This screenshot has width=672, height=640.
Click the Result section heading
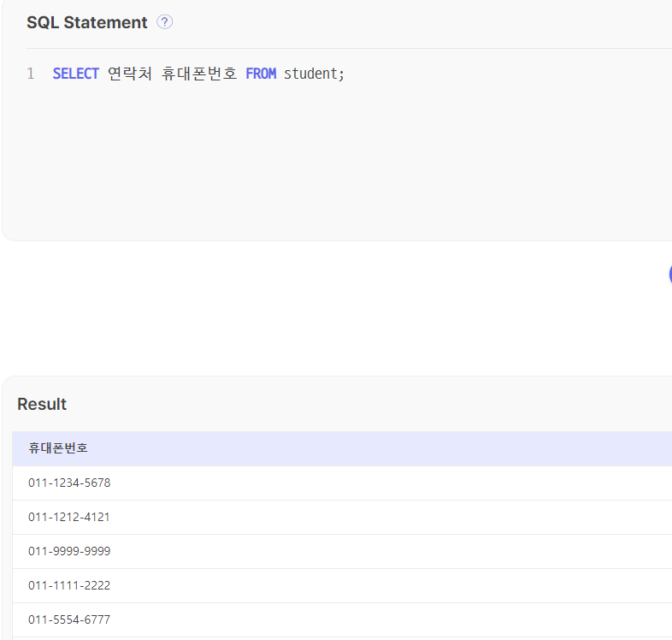click(42, 404)
